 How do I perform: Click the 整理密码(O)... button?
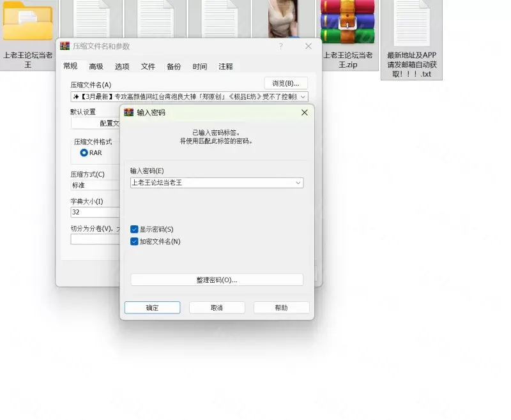click(x=217, y=280)
